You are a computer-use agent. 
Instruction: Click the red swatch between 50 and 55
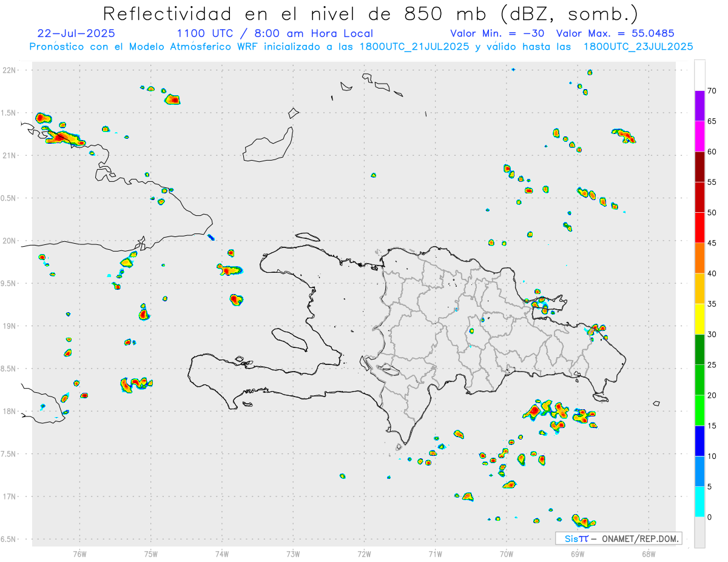pyautogui.click(x=699, y=197)
